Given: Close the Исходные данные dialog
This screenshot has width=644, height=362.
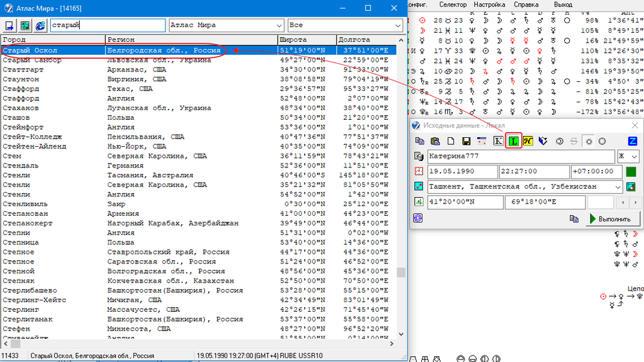Looking at the screenshot, I should click(x=634, y=126).
